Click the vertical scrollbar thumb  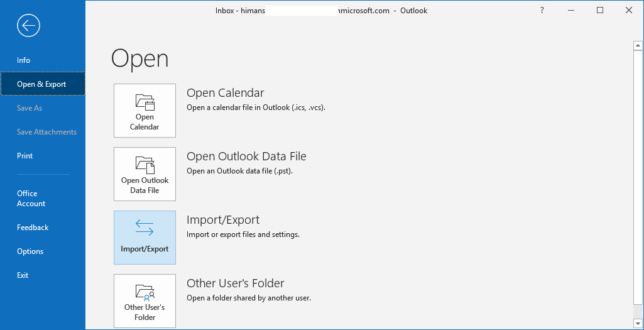[x=638, y=176]
